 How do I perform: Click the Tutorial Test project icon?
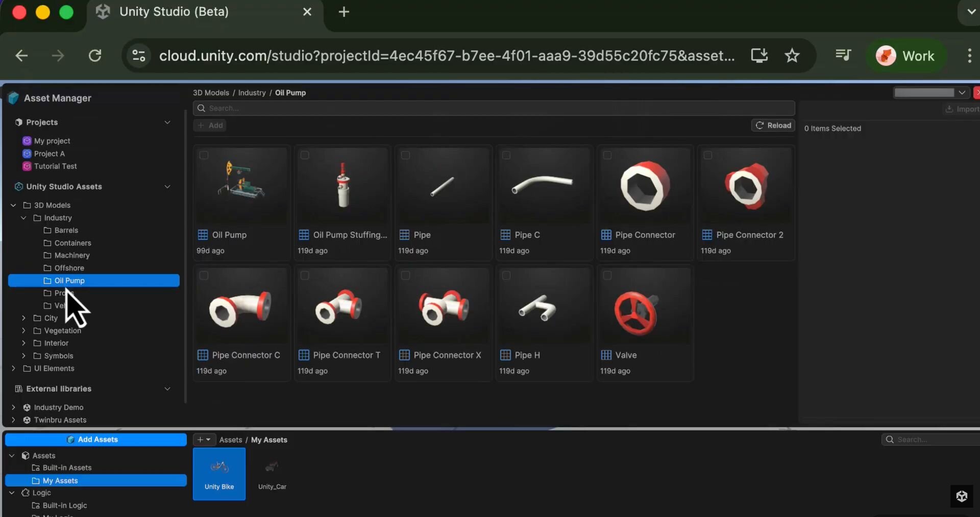click(27, 166)
